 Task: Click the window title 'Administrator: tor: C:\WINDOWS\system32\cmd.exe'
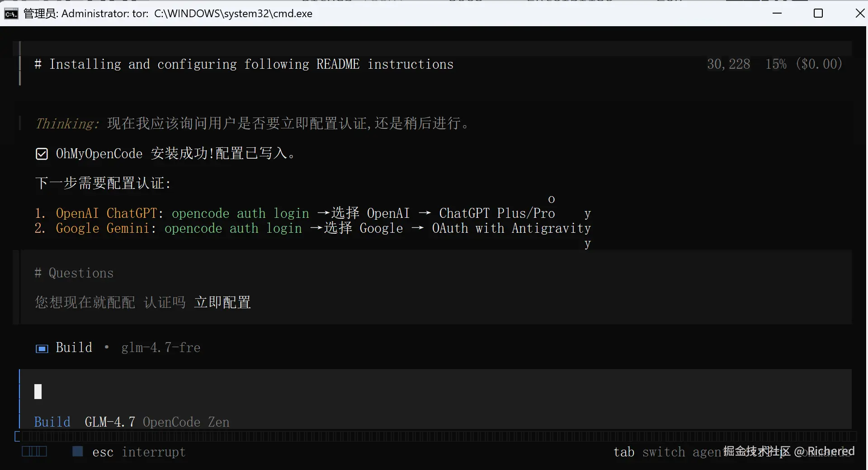click(187, 14)
